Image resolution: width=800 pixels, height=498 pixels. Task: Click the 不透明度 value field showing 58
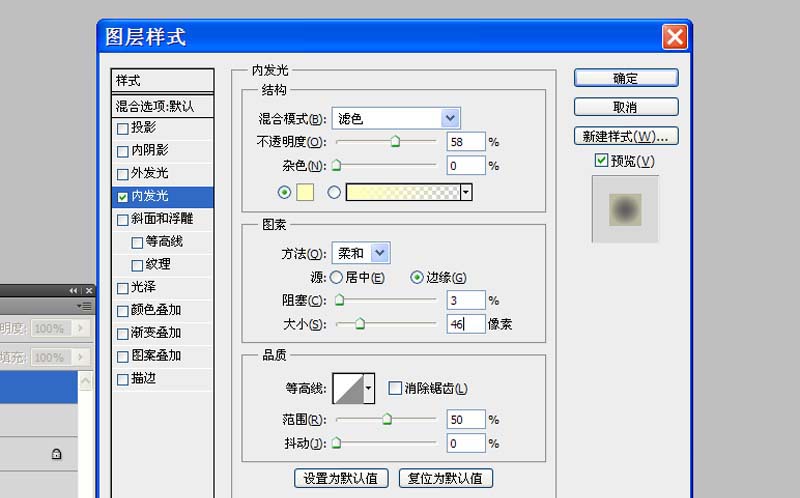(466, 142)
